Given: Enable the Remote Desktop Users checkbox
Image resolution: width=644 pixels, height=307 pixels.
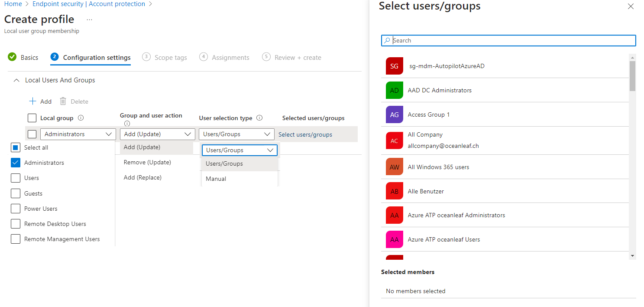Looking at the screenshot, I should (x=16, y=224).
